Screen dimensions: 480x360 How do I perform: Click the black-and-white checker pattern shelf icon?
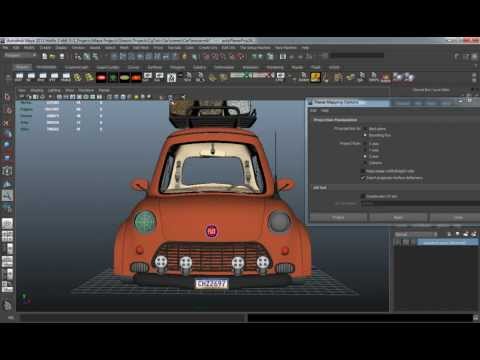click(x=171, y=78)
